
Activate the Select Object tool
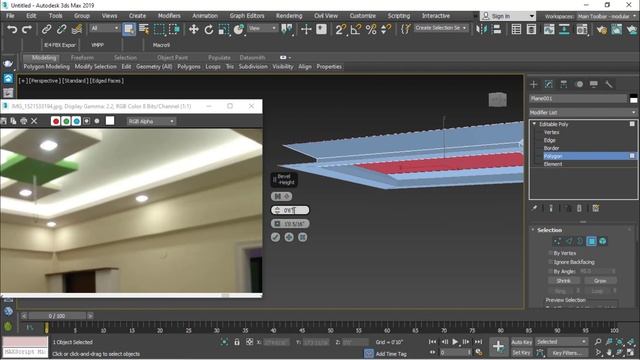click(129, 29)
